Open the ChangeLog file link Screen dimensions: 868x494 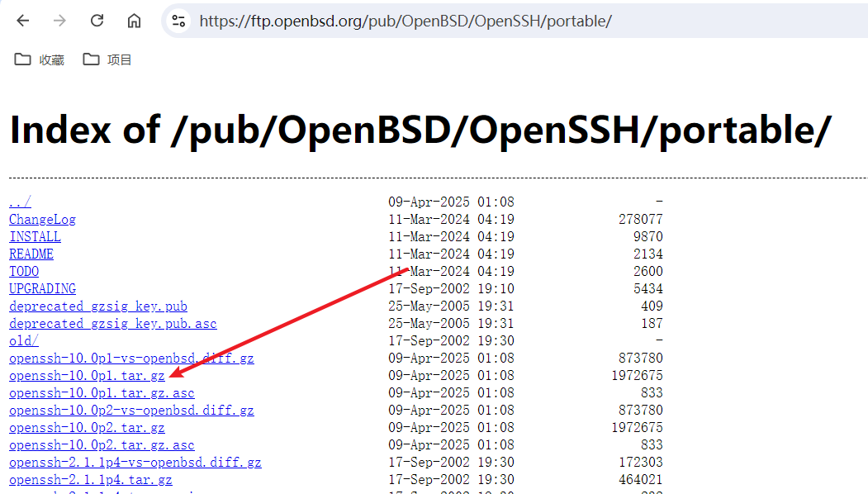click(43, 220)
